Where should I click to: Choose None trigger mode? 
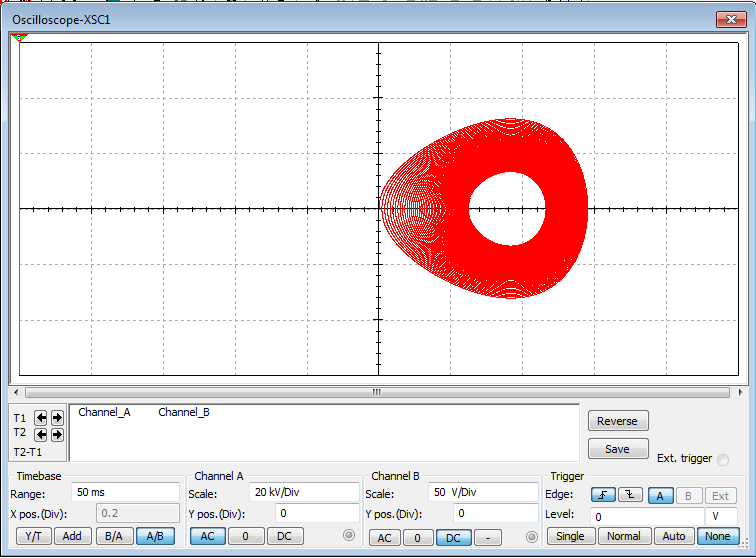718,536
